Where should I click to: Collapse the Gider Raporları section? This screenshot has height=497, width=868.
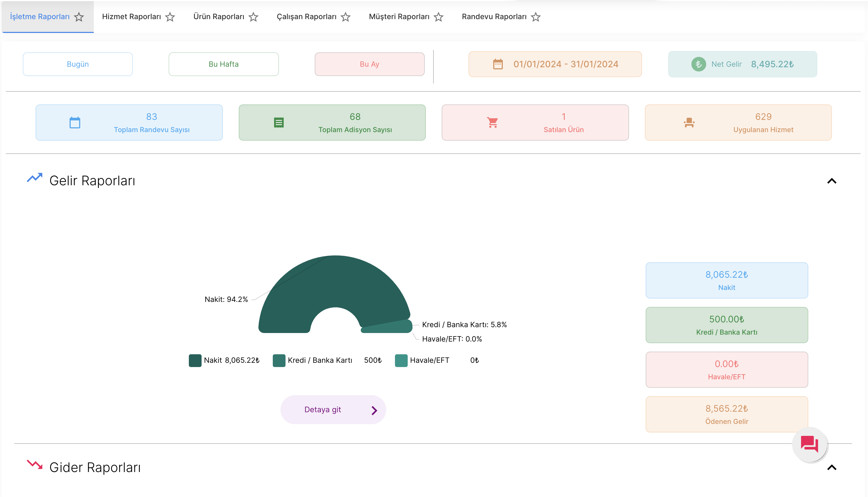tap(832, 467)
